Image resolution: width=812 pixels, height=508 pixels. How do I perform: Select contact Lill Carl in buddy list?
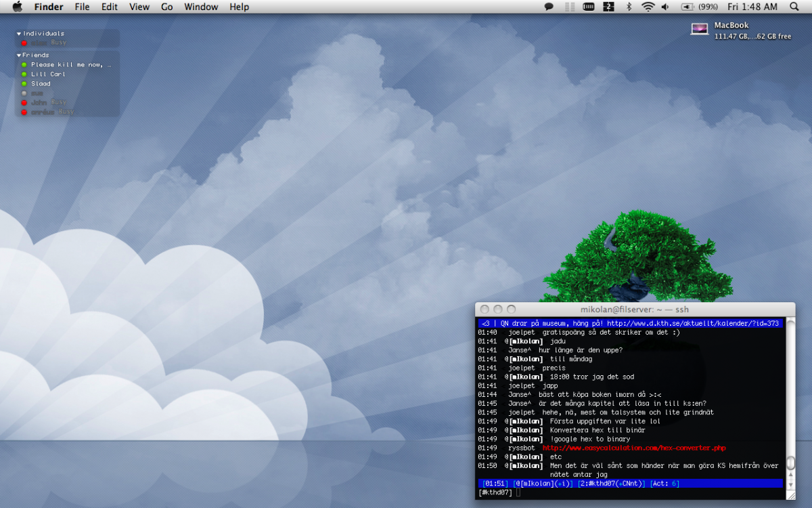pos(48,75)
